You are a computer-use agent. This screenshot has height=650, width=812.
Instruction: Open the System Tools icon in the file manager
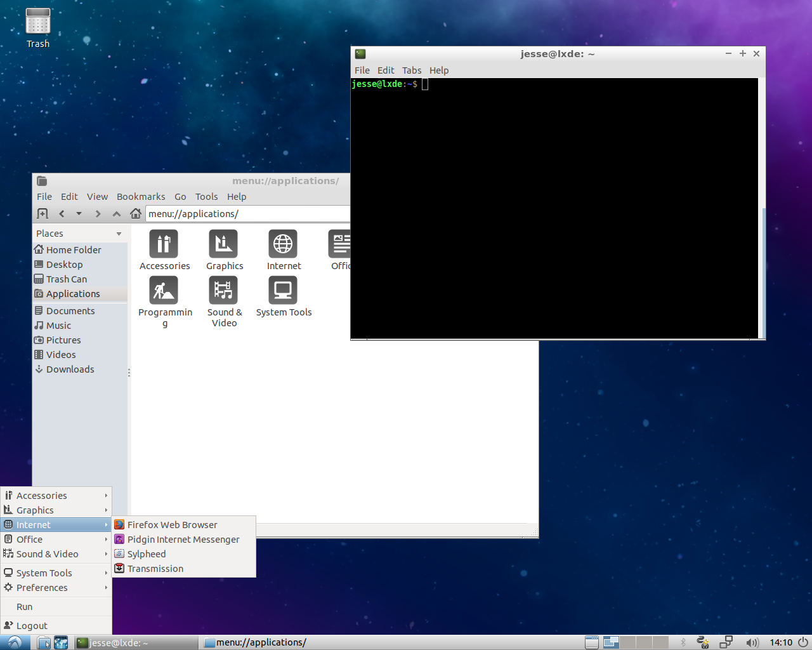click(x=283, y=291)
